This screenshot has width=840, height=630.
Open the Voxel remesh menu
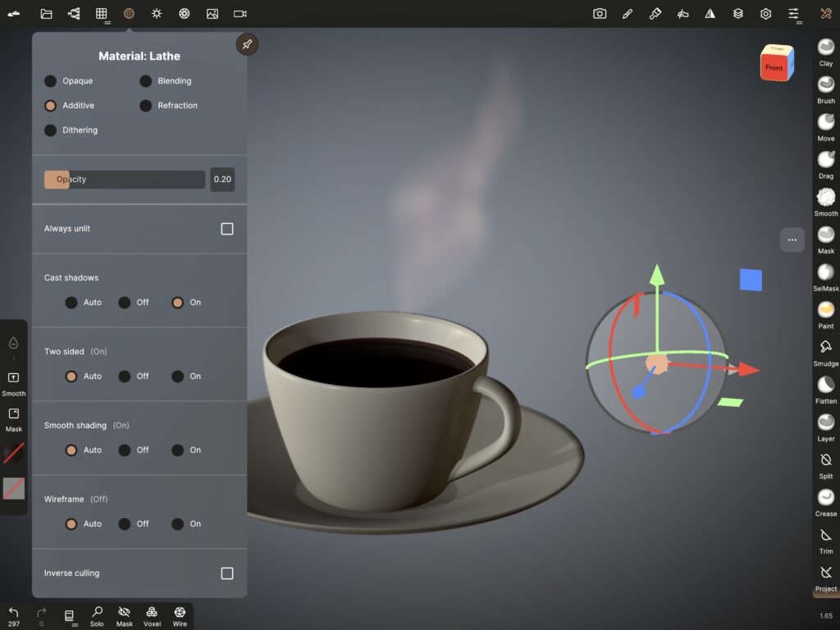tap(152, 614)
